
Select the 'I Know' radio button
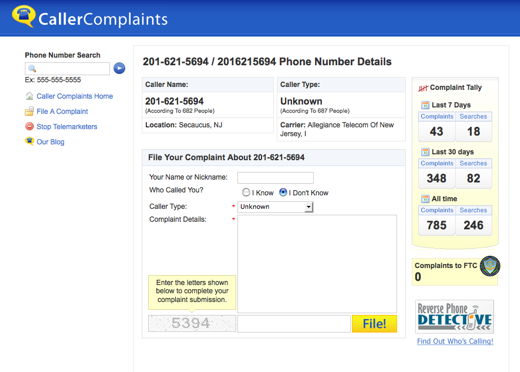246,192
